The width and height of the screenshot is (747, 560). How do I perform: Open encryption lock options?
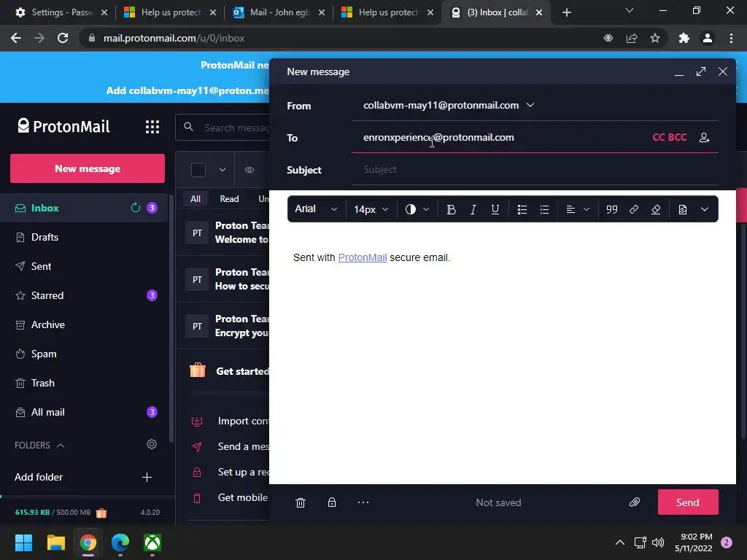click(x=332, y=502)
